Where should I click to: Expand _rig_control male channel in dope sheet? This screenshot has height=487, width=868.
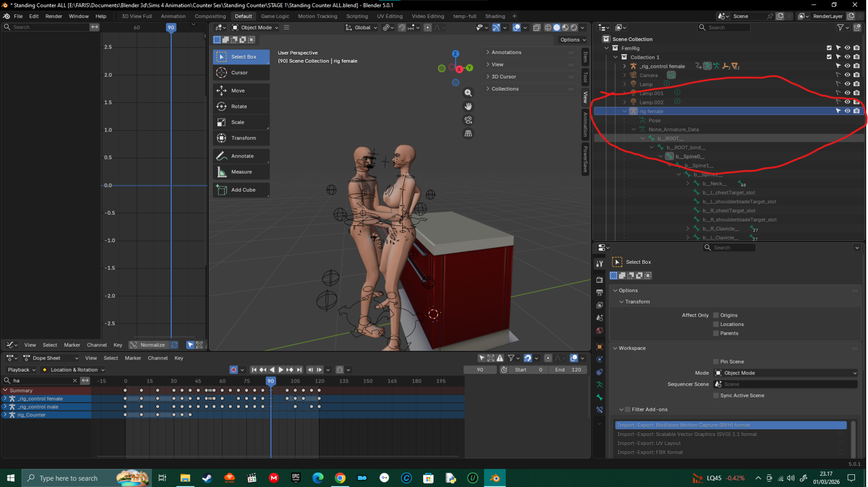coord(5,407)
